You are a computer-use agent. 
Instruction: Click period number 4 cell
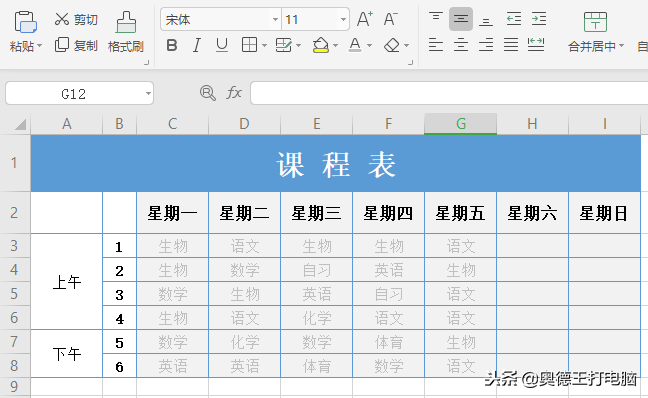click(119, 318)
